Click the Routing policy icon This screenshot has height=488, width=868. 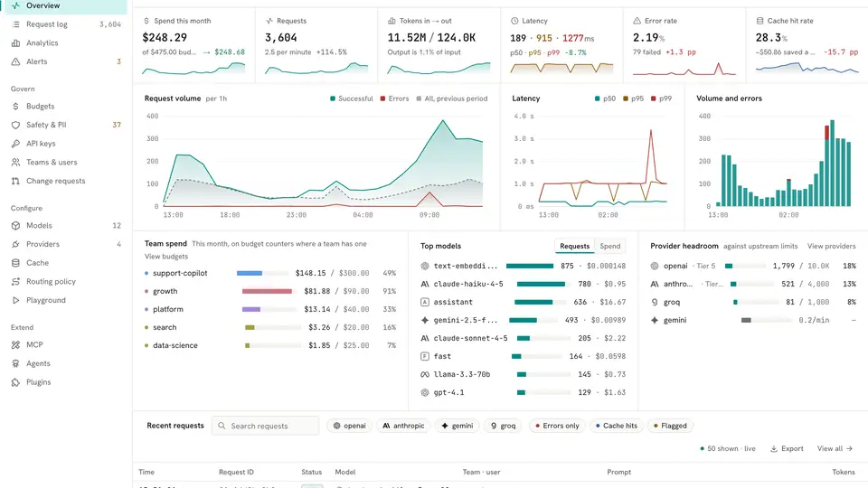[x=15, y=282]
